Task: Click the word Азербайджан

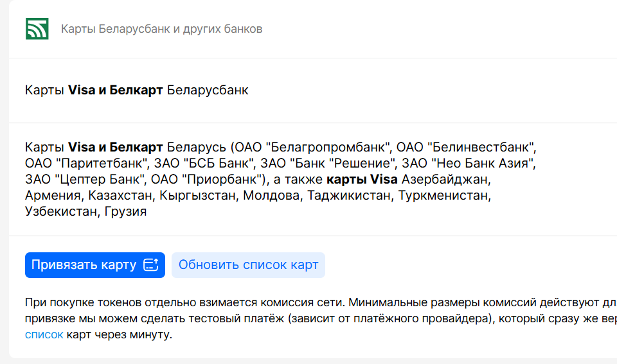Action: (445, 179)
